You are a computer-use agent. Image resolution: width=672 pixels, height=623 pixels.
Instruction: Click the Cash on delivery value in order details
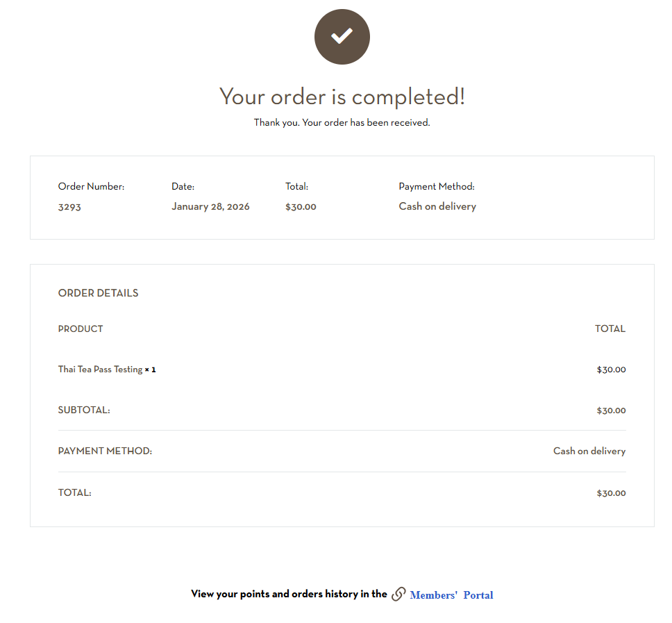point(589,451)
